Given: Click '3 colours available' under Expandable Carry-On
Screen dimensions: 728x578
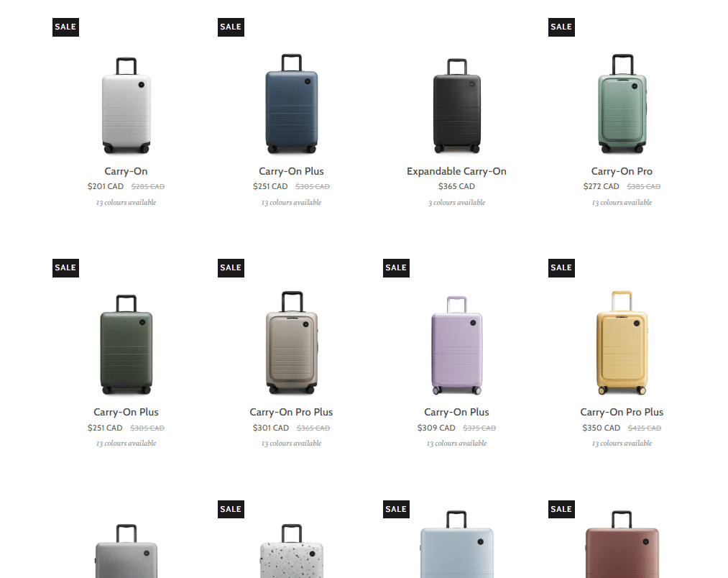Looking at the screenshot, I should click(x=456, y=203).
